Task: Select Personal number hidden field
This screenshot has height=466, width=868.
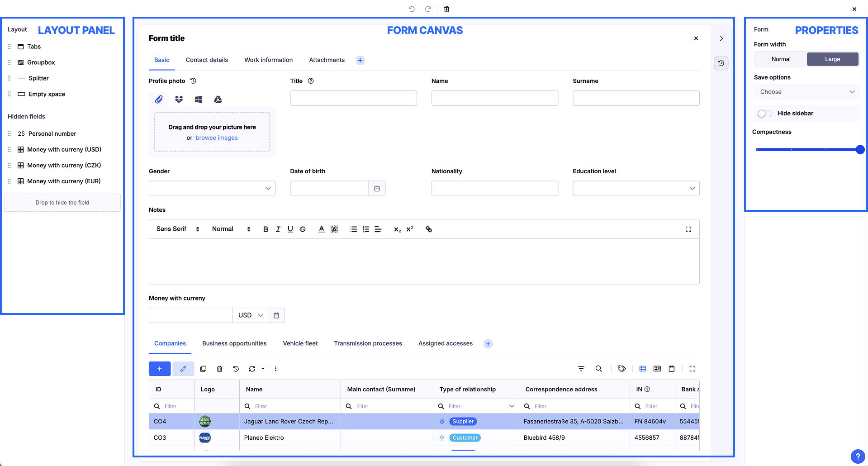Action: (47, 134)
